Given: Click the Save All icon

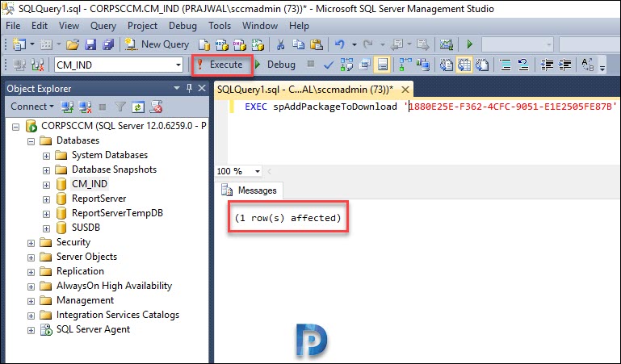Looking at the screenshot, I should tap(108, 44).
